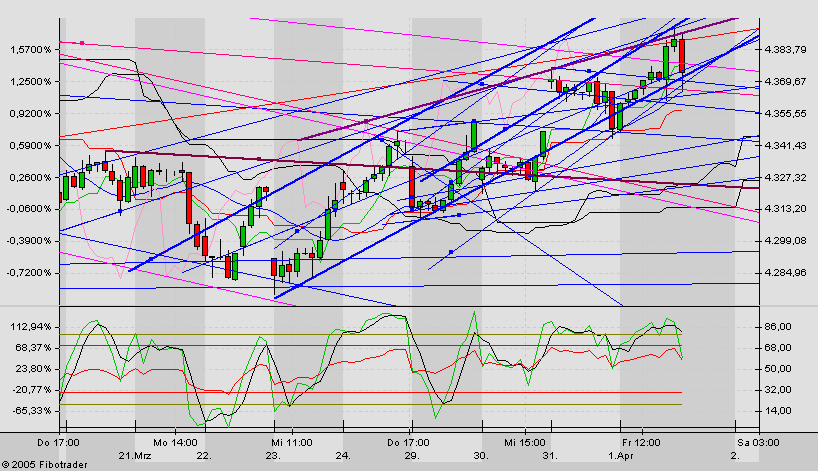Click the -20,77% oscillator axis label
This screenshot has height=471, width=818.
(31, 390)
